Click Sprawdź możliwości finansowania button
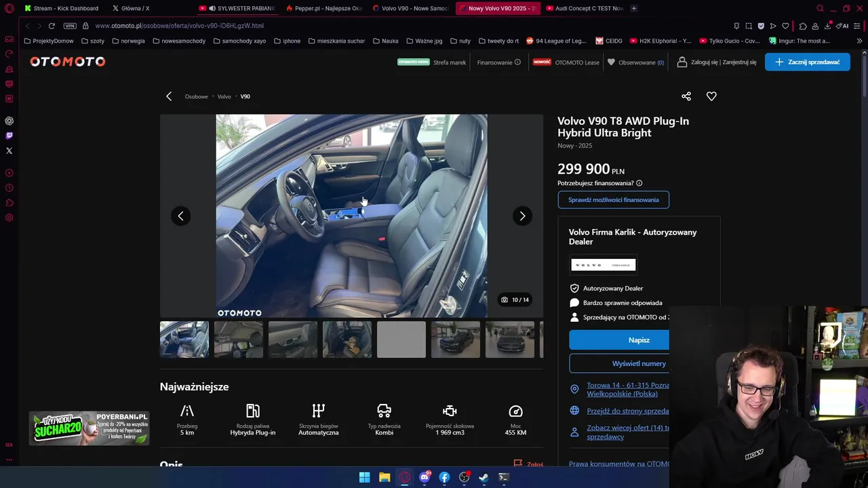 point(613,200)
